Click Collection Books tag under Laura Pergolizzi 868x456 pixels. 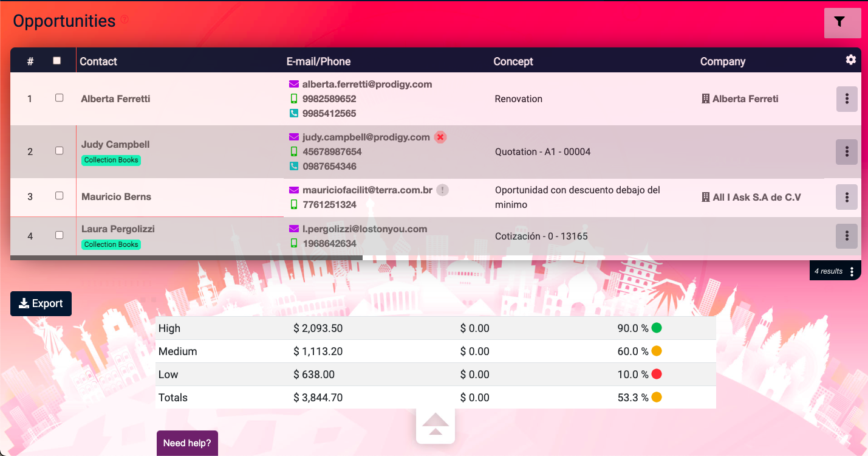[x=111, y=244]
